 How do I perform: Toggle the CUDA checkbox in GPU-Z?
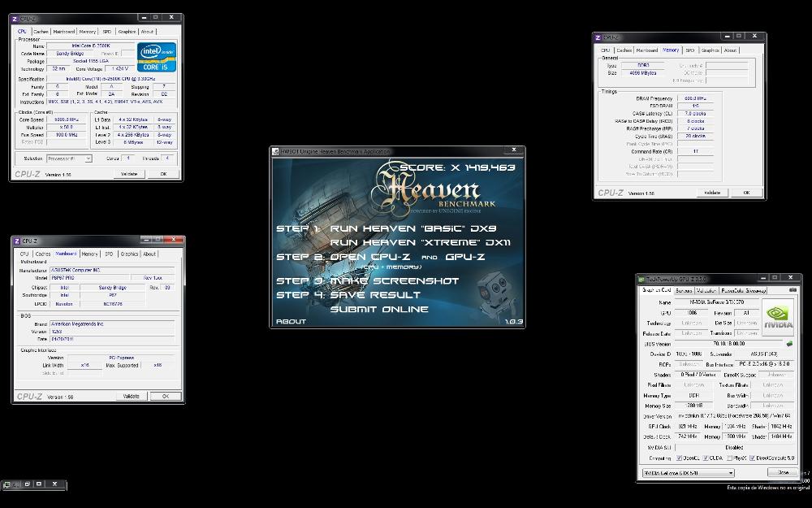[706, 458]
